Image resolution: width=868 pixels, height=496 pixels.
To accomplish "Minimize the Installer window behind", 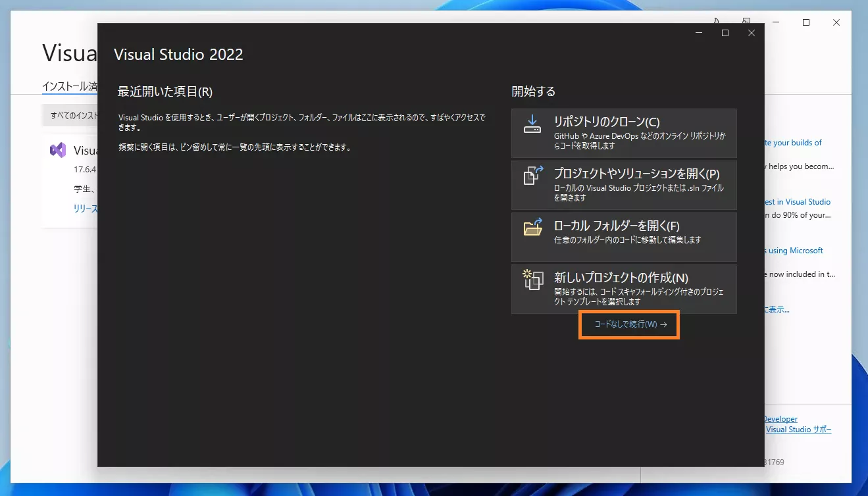I will [x=776, y=22].
